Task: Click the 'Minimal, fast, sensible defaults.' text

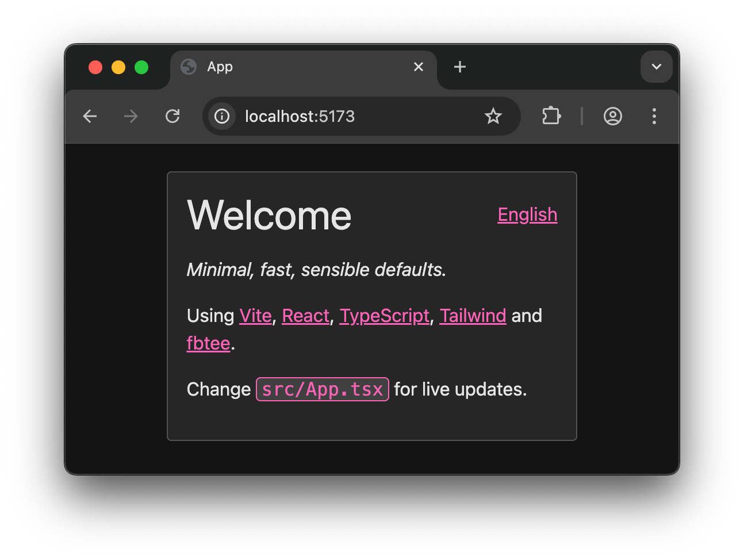Action: pyautogui.click(x=316, y=270)
